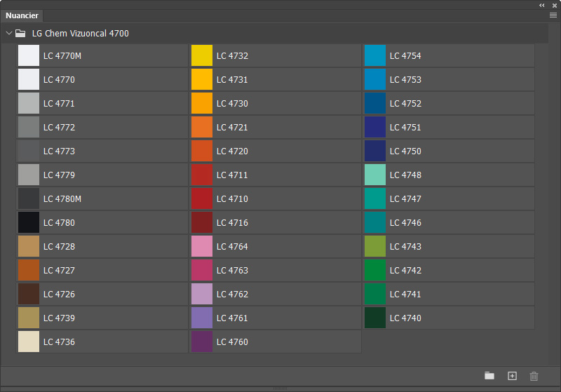Select the LC 4770 swatch
Viewport: 561px width, 392px height.
(29, 79)
